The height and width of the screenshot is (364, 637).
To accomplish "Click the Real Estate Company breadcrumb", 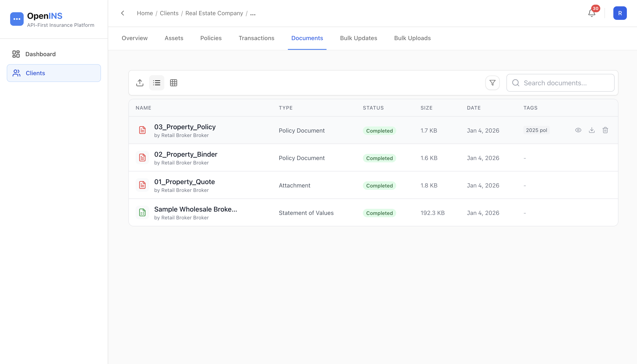I will point(214,13).
